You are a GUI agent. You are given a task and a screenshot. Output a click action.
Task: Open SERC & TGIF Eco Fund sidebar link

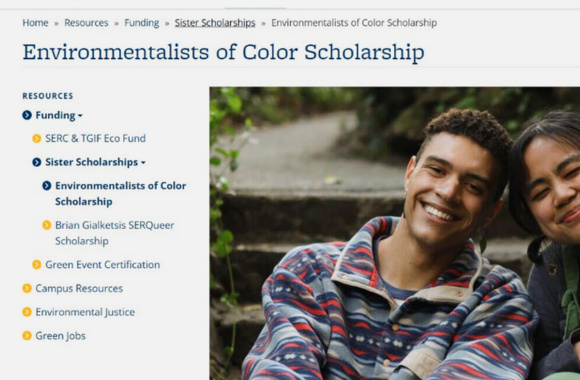95,138
